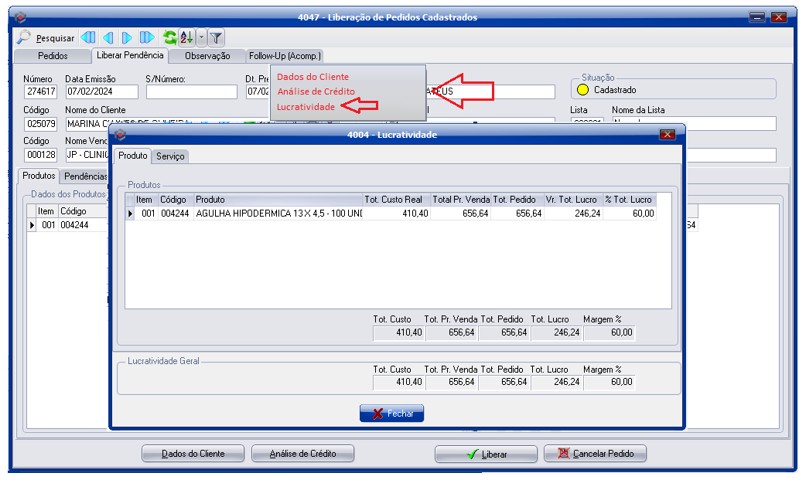Close the Lucratividade dialog window

pos(667,134)
